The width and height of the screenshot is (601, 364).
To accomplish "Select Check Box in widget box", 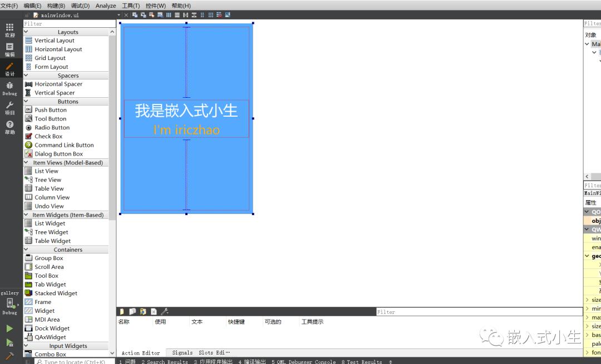I will tap(48, 136).
